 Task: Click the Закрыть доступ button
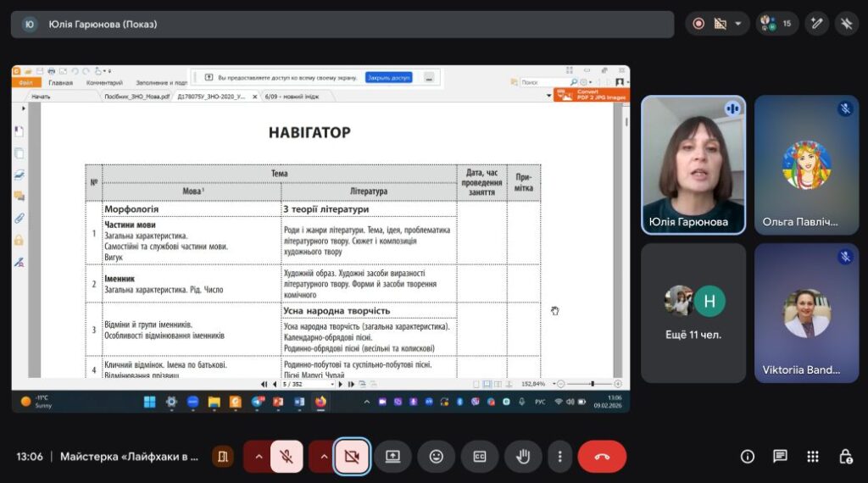click(x=388, y=77)
